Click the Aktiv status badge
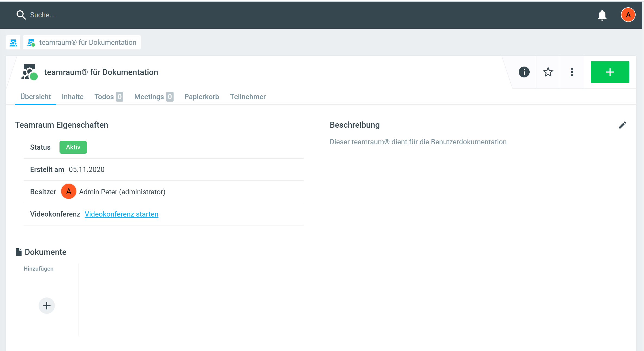This screenshot has height=351, width=644. [73, 147]
